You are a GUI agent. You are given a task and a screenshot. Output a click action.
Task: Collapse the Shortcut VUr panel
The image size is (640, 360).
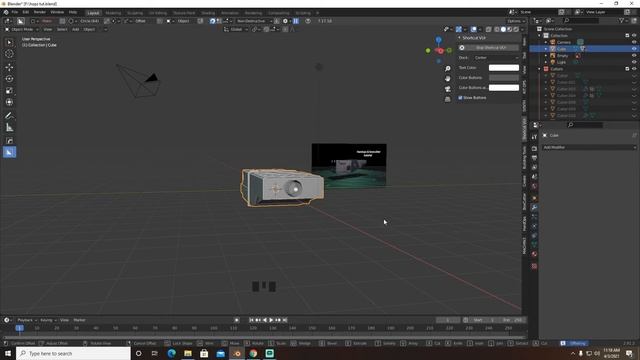pyautogui.click(x=459, y=38)
